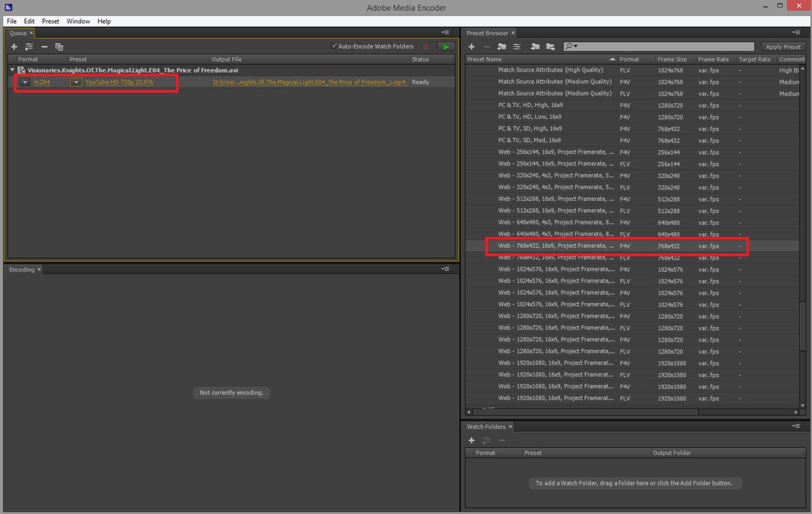Select the Queue tab
Viewport: 812px width, 514px height.
[18, 33]
